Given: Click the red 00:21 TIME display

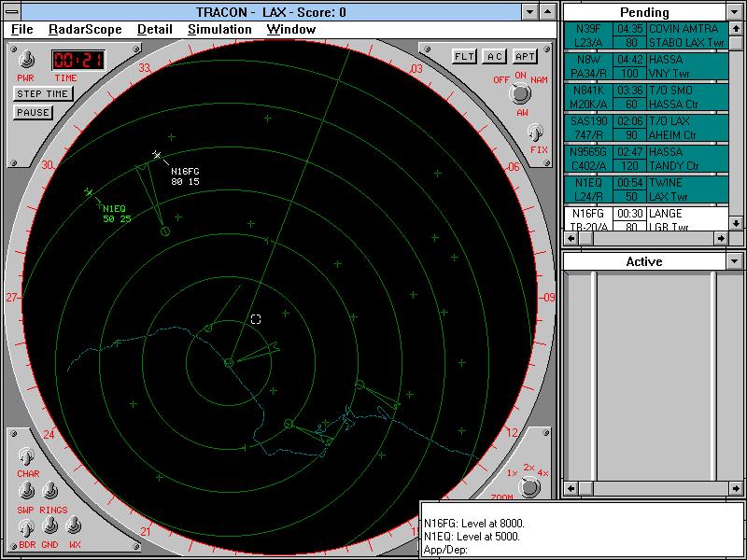Looking at the screenshot, I should click(78, 60).
